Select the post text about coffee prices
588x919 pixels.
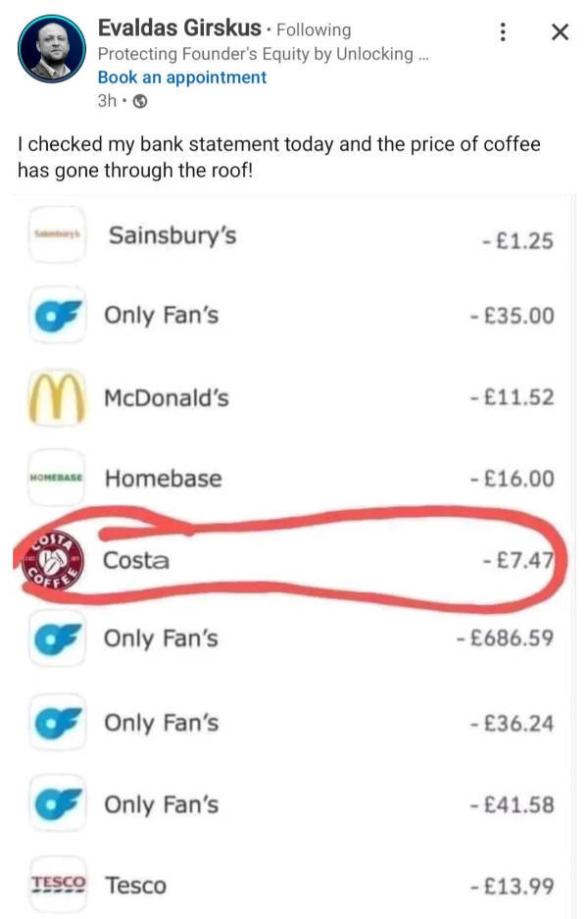coord(278,157)
